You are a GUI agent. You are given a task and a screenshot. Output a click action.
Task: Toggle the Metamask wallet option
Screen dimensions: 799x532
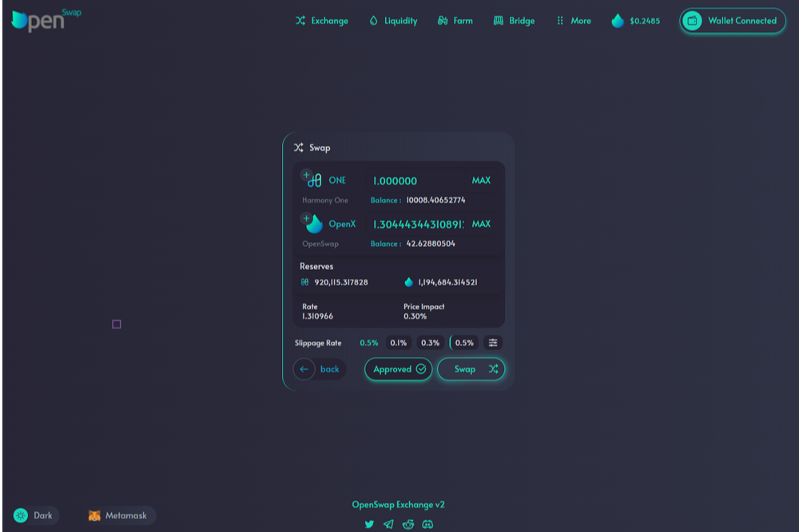click(x=119, y=515)
